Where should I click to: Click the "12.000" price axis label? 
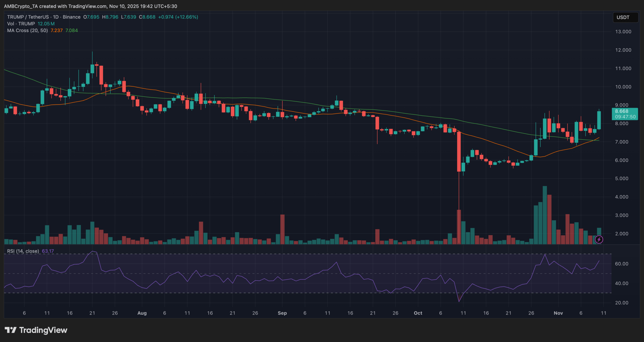[x=623, y=50]
